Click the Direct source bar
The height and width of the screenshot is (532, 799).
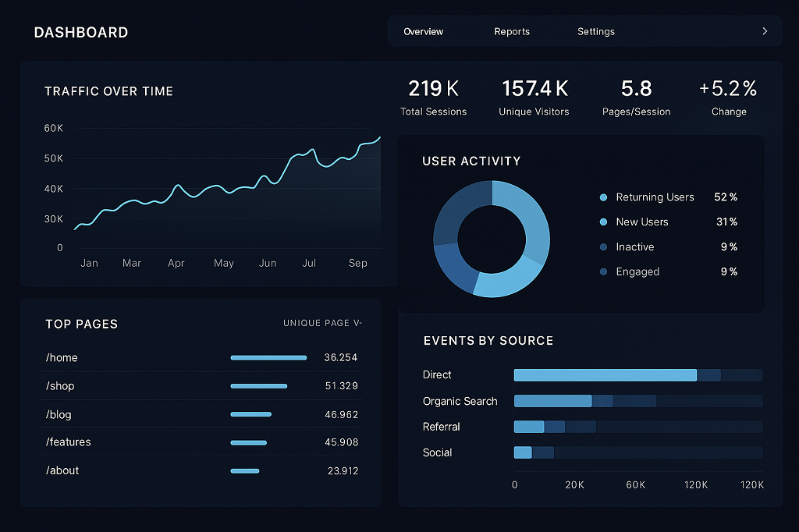coord(605,375)
